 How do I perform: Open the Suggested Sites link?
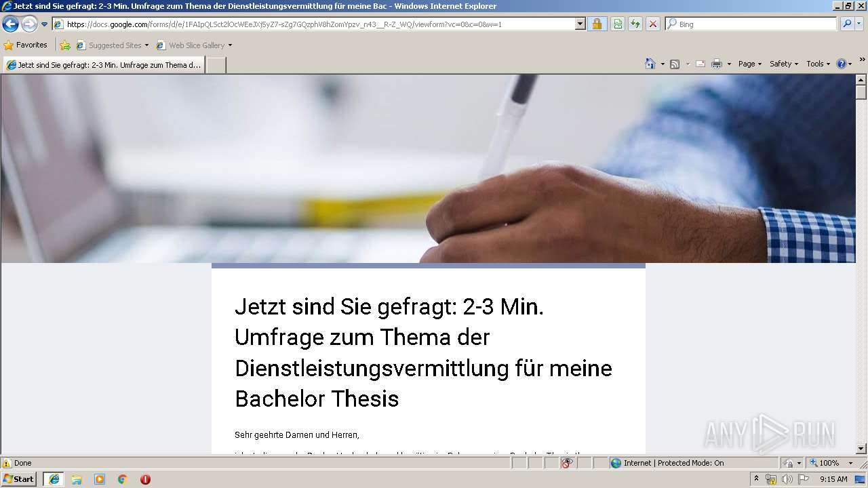[112, 45]
